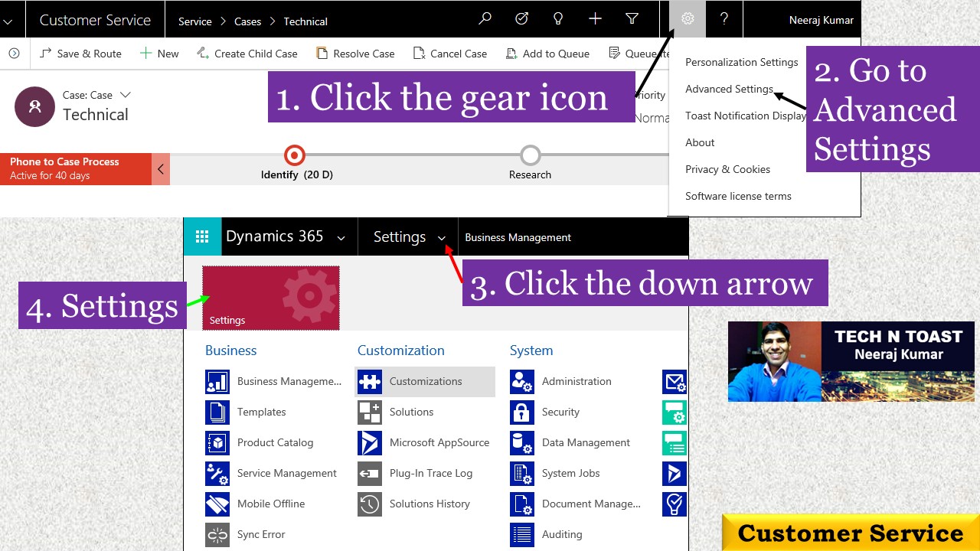
Task: Open Mobile Offline settings
Action: pos(255,504)
